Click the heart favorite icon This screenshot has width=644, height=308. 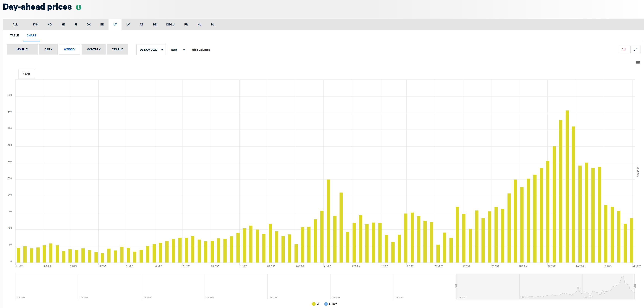pyautogui.click(x=624, y=49)
